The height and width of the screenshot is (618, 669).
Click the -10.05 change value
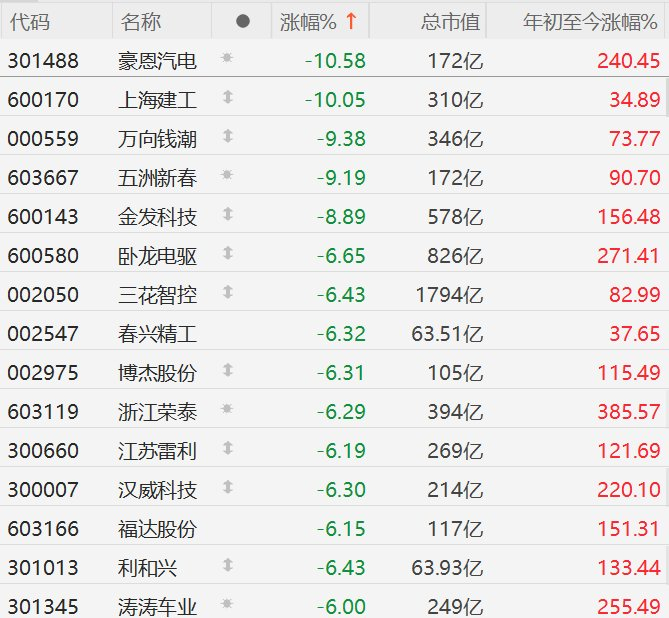(x=335, y=100)
